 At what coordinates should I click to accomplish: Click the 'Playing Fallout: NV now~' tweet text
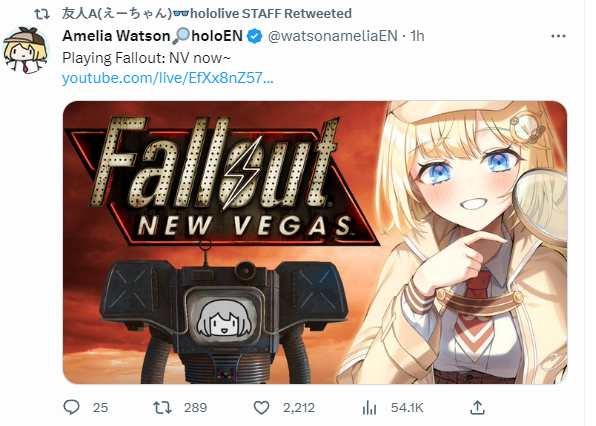[x=146, y=58]
